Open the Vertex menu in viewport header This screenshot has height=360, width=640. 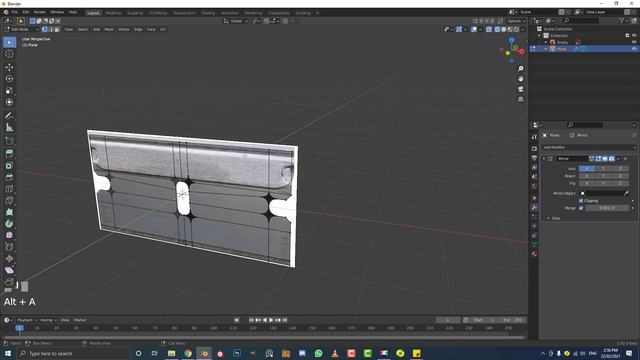point(124,29)
